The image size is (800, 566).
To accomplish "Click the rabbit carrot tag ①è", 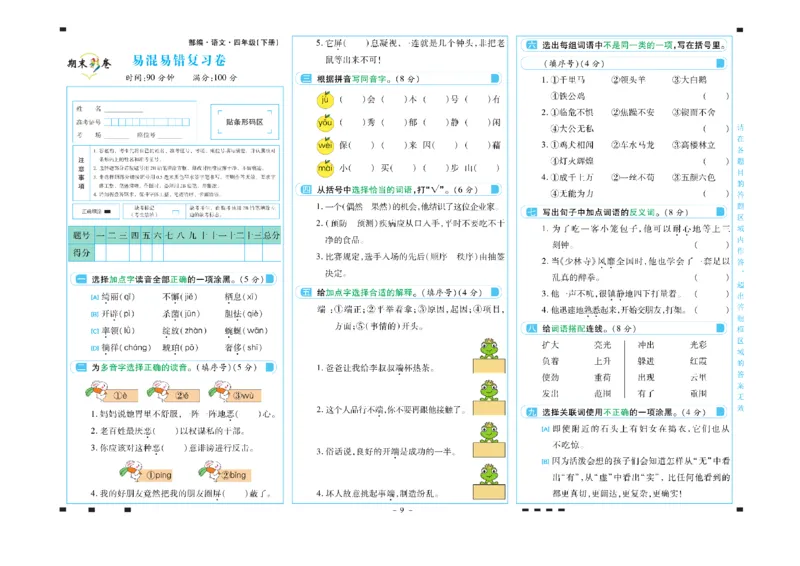I will click(112, 393).
